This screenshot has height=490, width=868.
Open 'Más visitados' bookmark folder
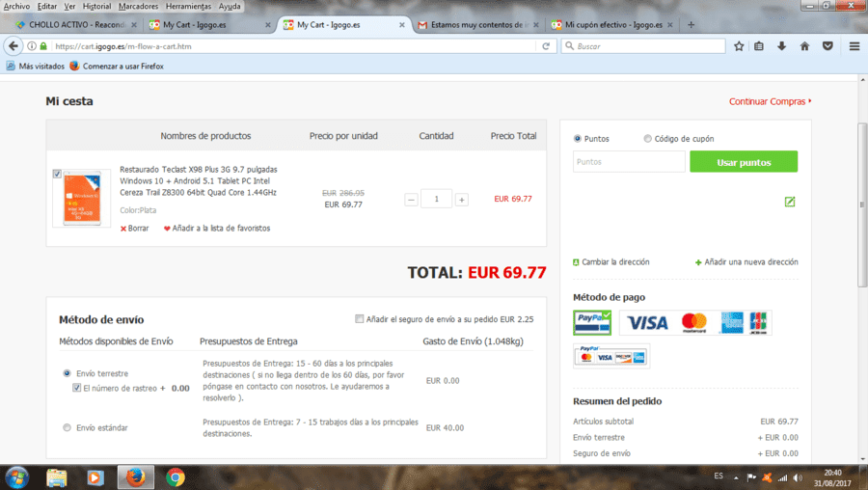coord(36,66)
